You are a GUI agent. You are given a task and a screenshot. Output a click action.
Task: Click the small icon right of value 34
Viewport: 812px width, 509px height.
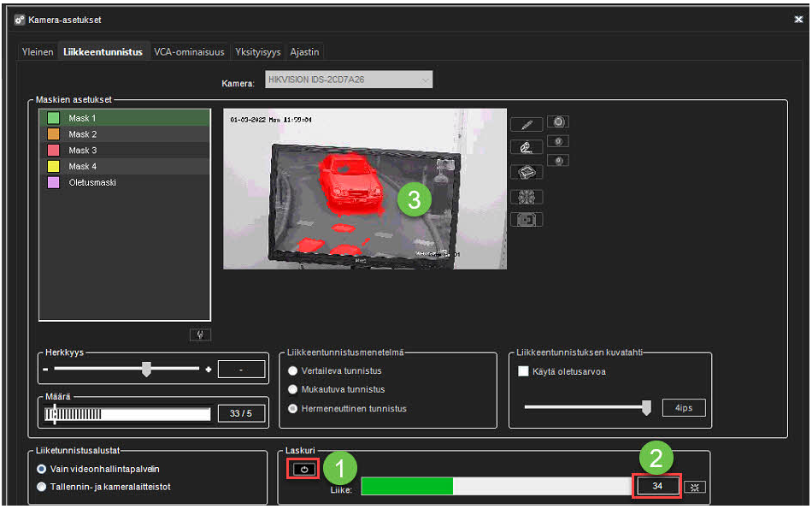coord(696,487)
